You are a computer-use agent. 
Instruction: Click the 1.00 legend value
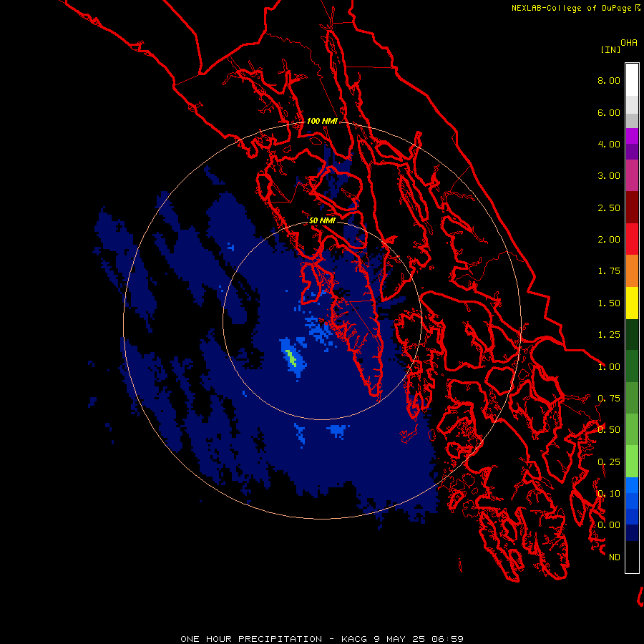[609, 367]
